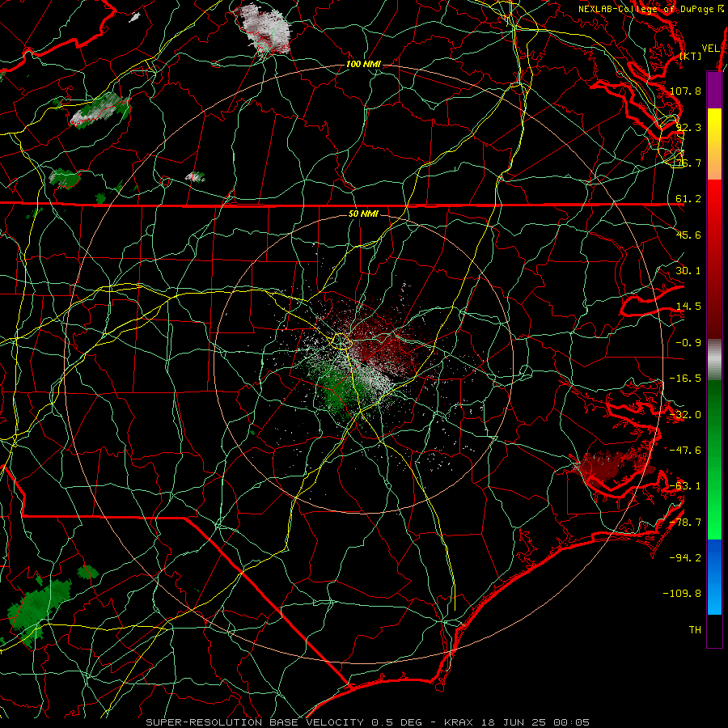Click the TH legend label
The width and height of the screenshot is (728, 728).
pyautogui.click(x=695, y=630)
